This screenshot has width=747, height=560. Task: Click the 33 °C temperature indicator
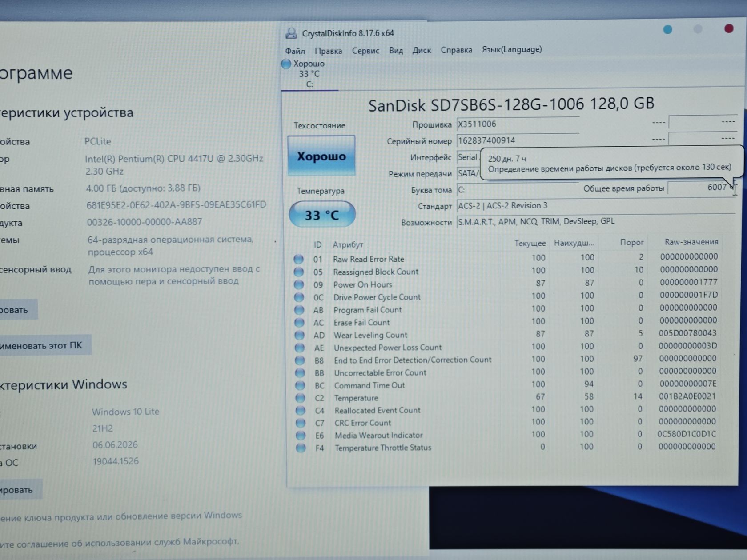322,215
